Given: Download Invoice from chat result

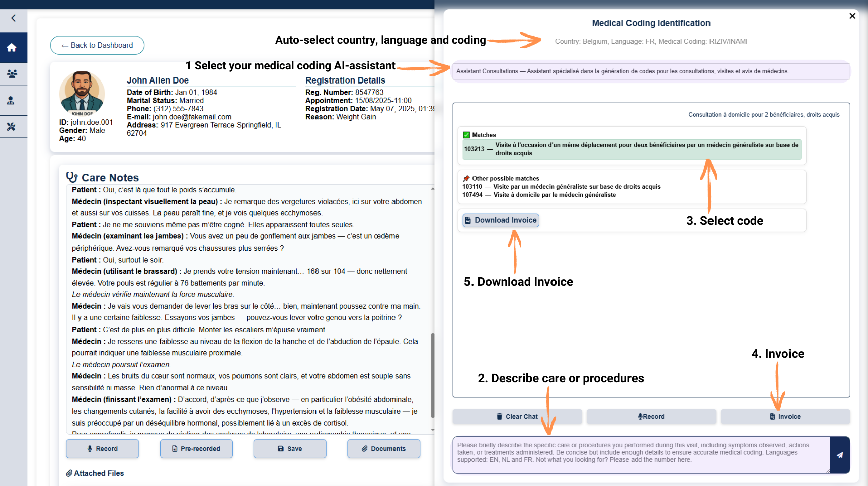Looking at the screenshot, I should click(501, 220).
